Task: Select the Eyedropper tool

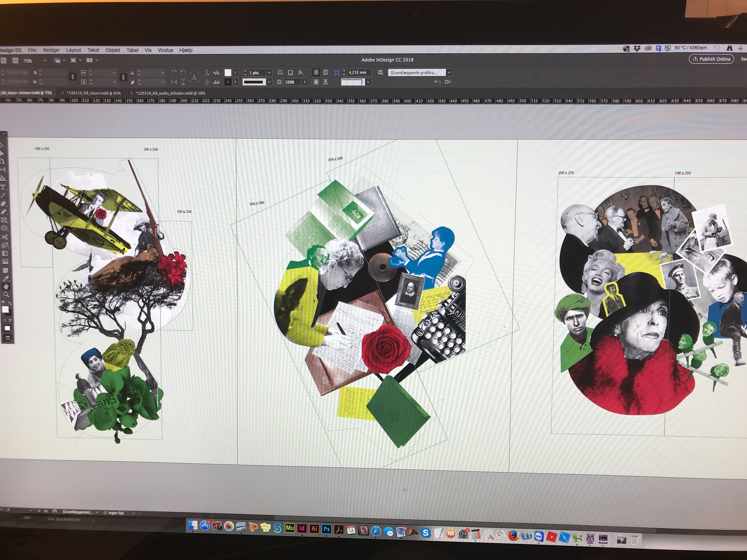Action: pos(6,278)
